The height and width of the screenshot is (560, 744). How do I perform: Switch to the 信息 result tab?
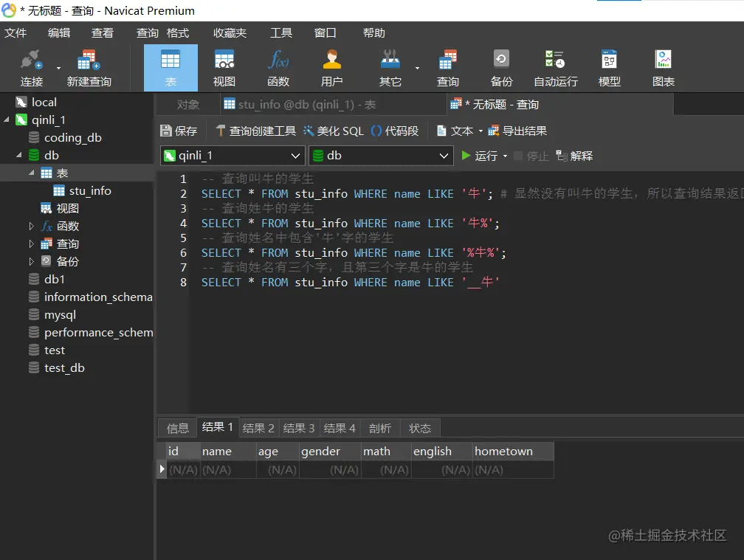pos(177,428)
